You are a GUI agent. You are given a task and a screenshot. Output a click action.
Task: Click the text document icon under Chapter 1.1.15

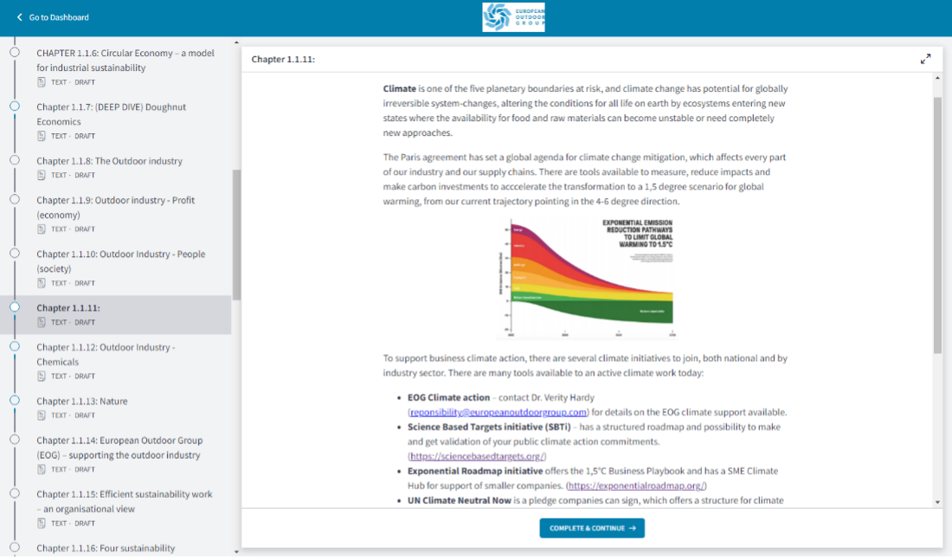click(x=42, y=523)
